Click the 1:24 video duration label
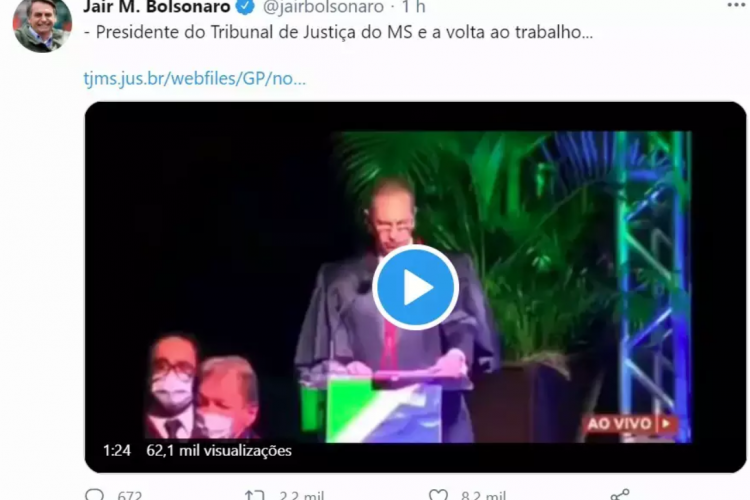Viewport: 750px width, 500px height. pos(117,450)
